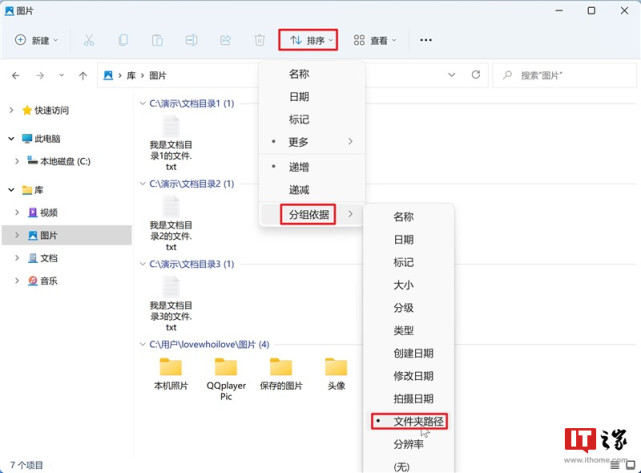Click the search box for 图片
Viewport: 641px width, 473px height.
coord(564,75)
